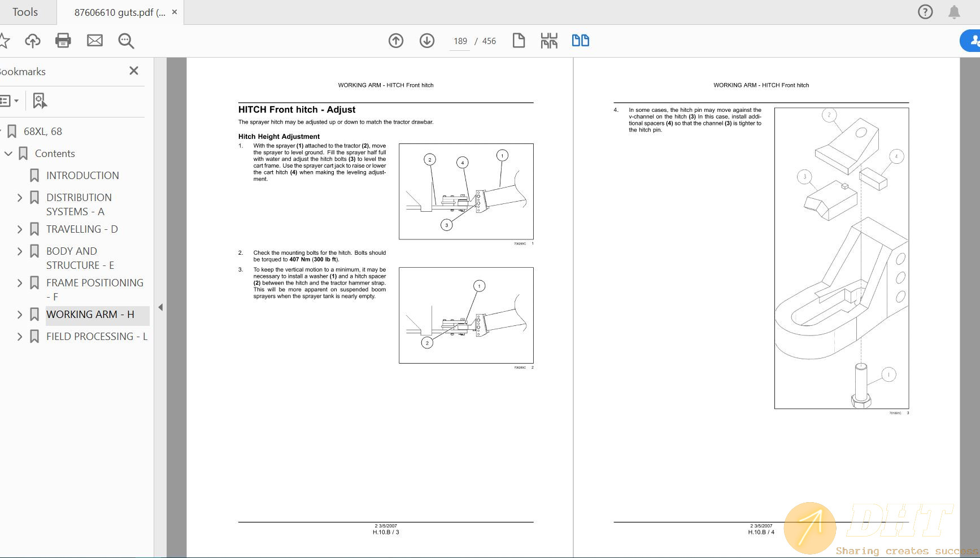Click the page number input field
Screen dimensions: 980x558
tap(460, 41)
